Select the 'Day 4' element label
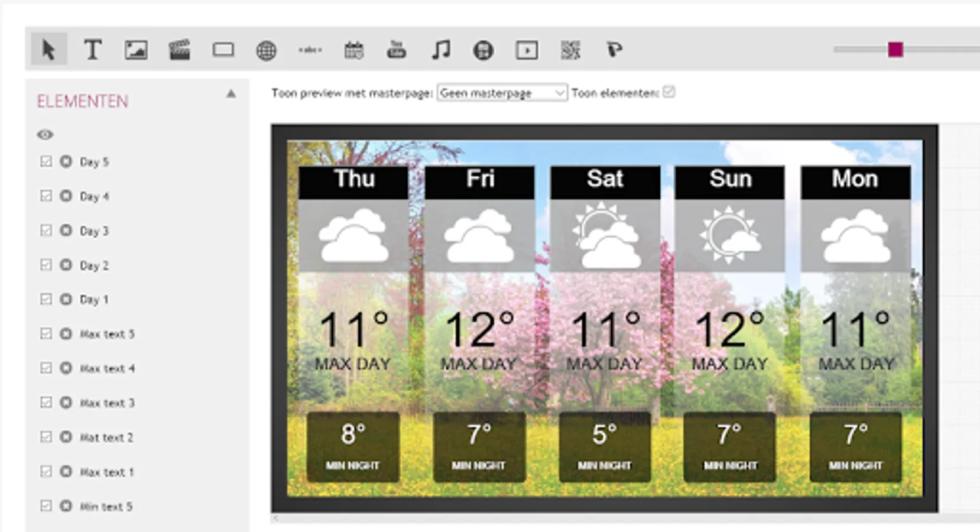Image resolution: width=980 pixels, height=532 pixels. [94, 196]
